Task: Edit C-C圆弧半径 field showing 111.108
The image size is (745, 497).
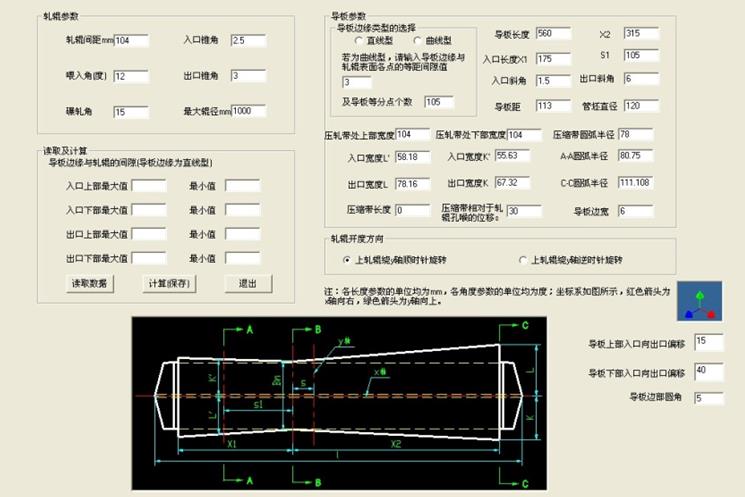Action: 636,183
